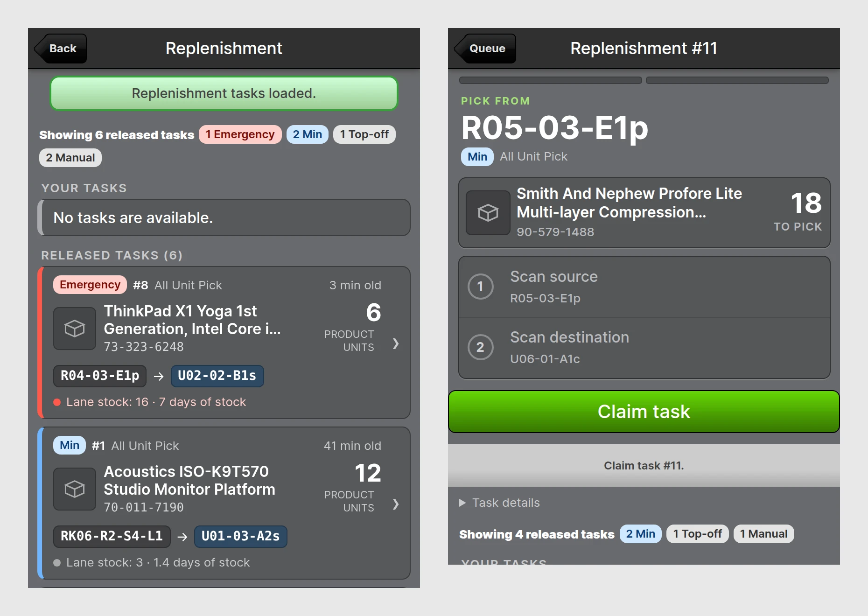Toggle the 1 Top-off badge in right panel
868x616 pixels.
coord(698,534)
